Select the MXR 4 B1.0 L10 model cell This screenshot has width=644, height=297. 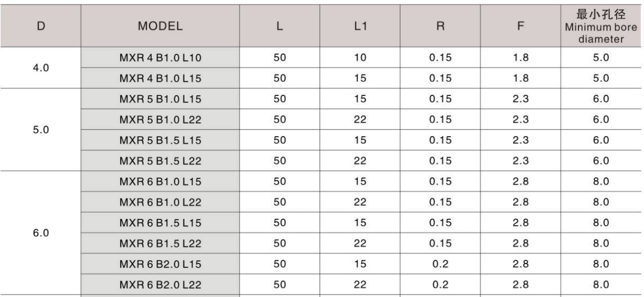click(x=160, y=58)
